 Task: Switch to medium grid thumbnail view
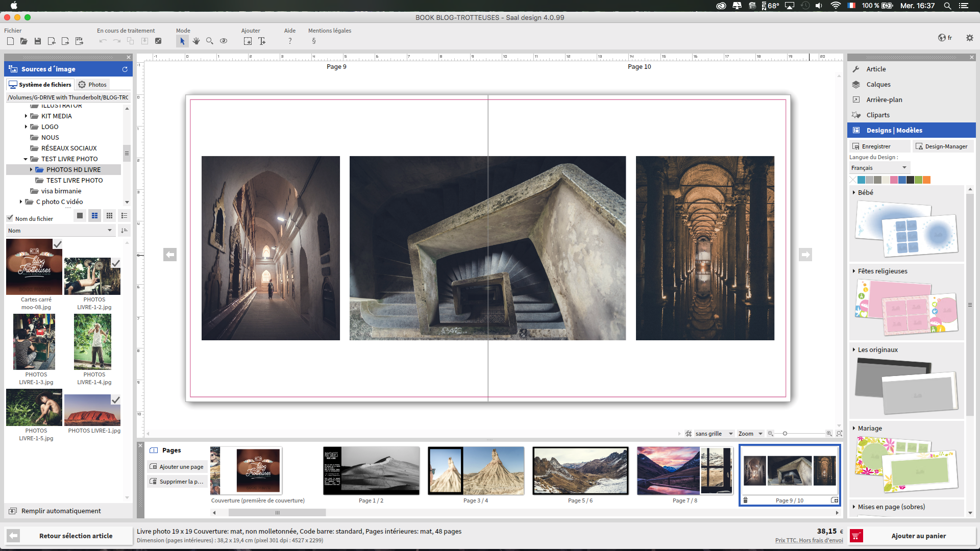pyautogui.click(x=94, y=216)
